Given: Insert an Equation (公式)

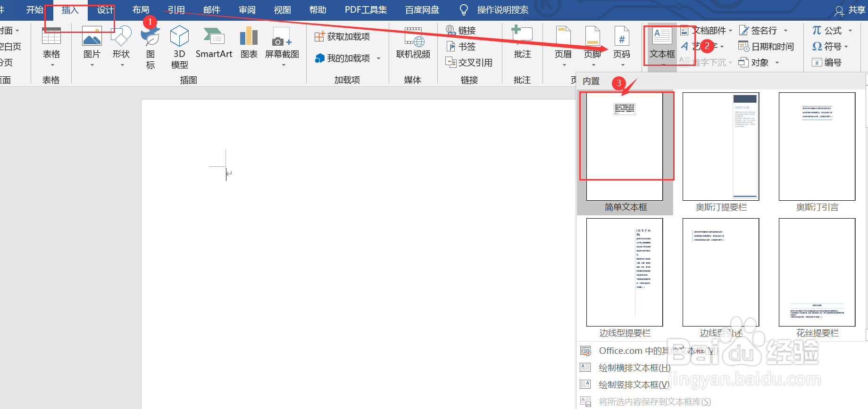Looking at the screenshot, I should click(827, 30).
